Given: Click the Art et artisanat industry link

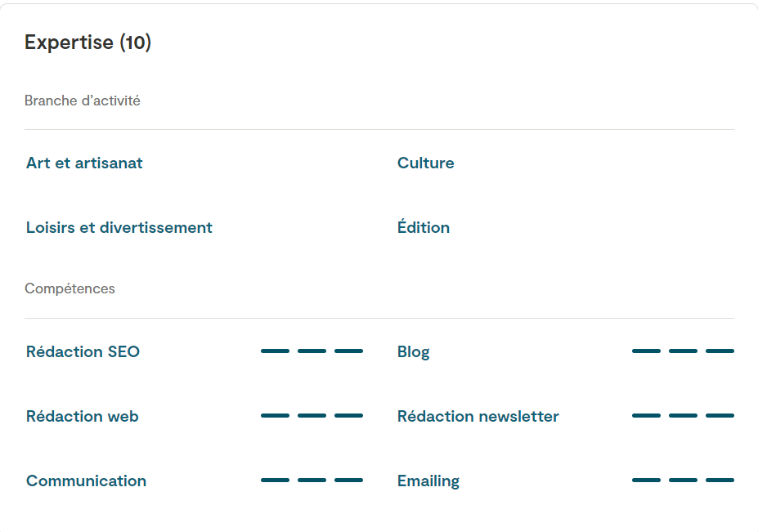Looking at the screenshot, I should click(x=84, y=163).
